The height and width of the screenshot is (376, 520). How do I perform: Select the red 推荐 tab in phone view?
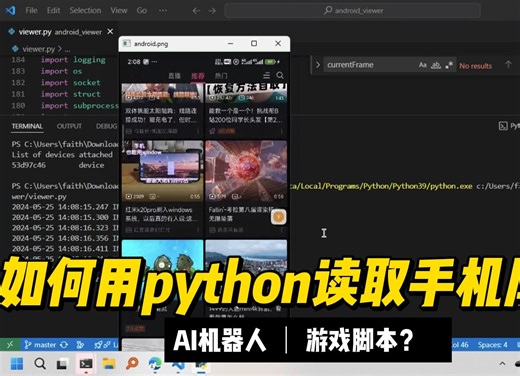198,76
